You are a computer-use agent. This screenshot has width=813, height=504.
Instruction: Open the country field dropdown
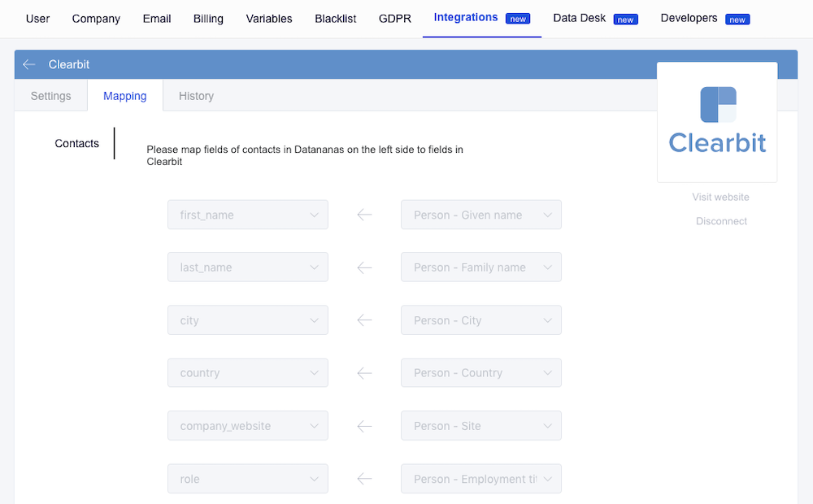click(248, 373)
